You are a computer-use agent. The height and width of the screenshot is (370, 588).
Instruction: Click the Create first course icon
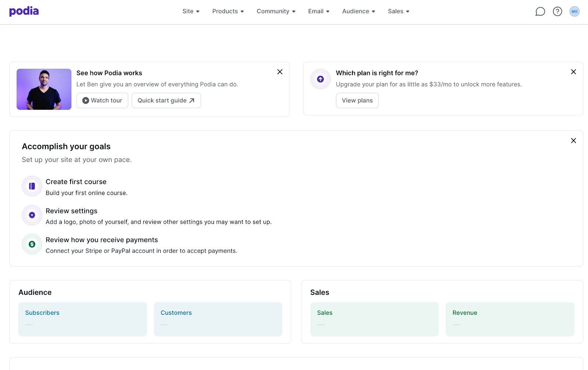[x=32, y=186]
